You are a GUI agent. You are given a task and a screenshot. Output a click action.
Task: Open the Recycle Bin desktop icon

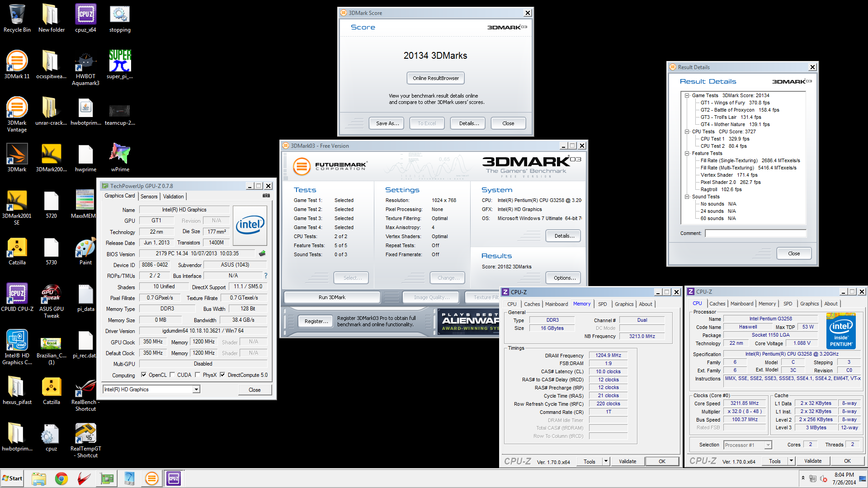(x=17, y=19)
